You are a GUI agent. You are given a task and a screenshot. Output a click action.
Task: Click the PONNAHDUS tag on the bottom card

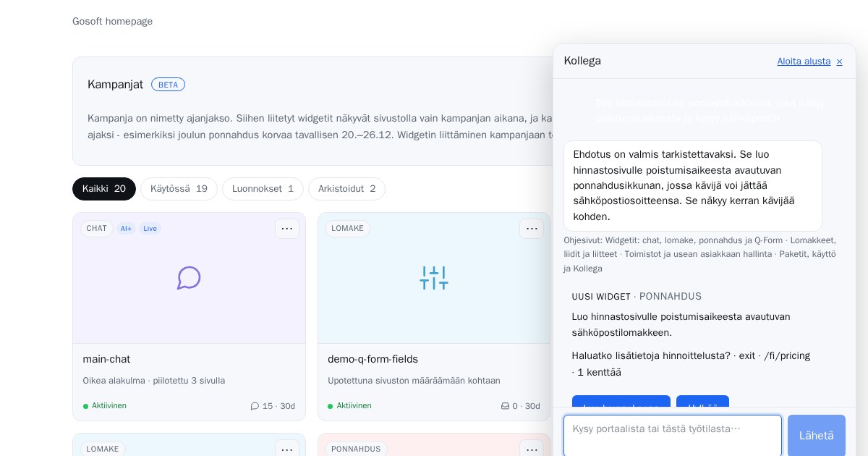tap(356, 449)
